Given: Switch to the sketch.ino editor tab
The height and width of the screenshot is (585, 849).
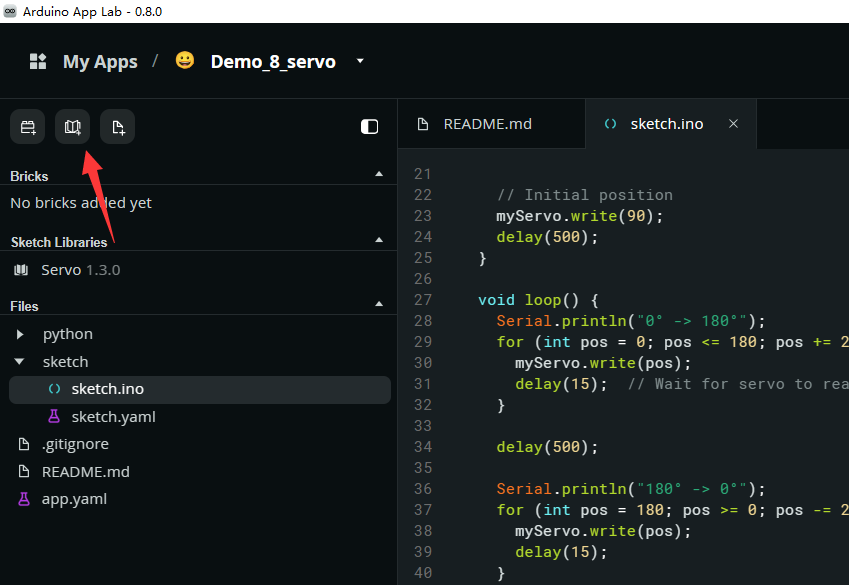Looking at the screenshot, I should (671, 124).
